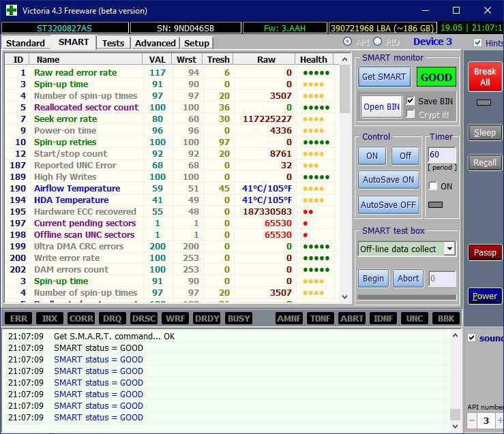Click the DRQ status indicator

coord(113,318)
